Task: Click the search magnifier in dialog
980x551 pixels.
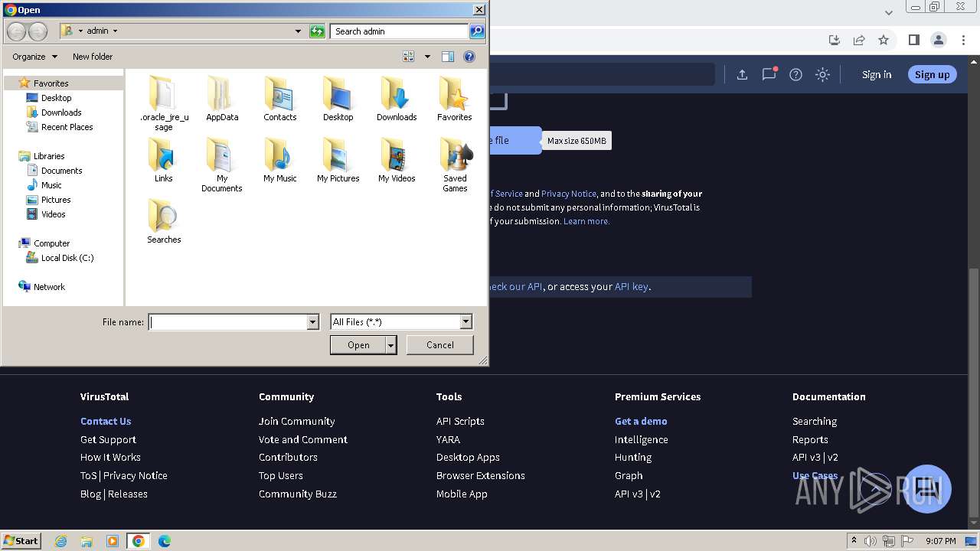Action: click(477, 31)
